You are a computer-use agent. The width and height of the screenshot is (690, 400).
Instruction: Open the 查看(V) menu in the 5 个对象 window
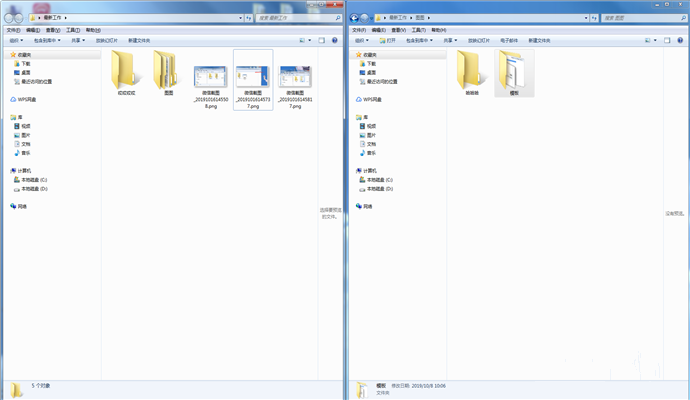tap(53, 30)
